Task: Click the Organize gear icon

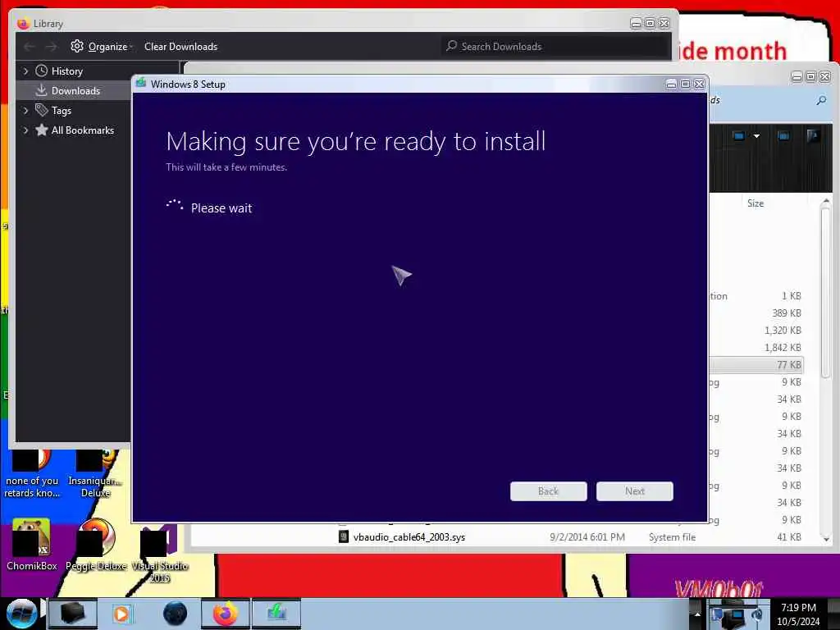Action: (x=77, y=46)
